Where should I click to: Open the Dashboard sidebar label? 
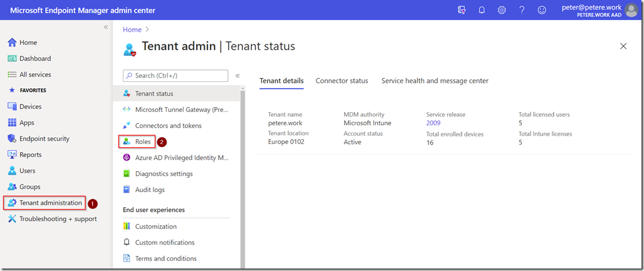tap(35, 58)
